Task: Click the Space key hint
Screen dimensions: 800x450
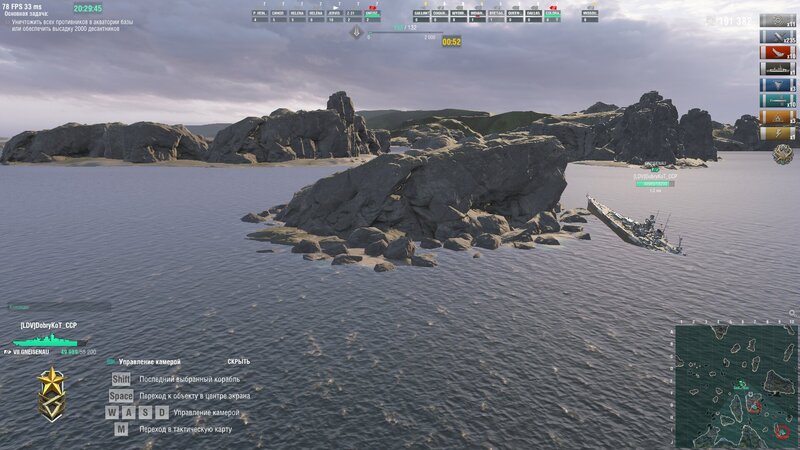Action: click(x=121, y=396)
